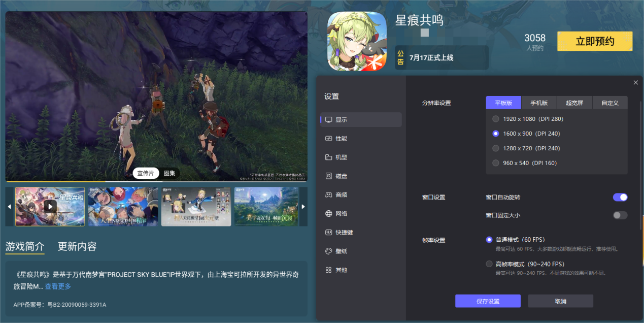Play the first trailer thumbnail video

click(x=50, y=206)
